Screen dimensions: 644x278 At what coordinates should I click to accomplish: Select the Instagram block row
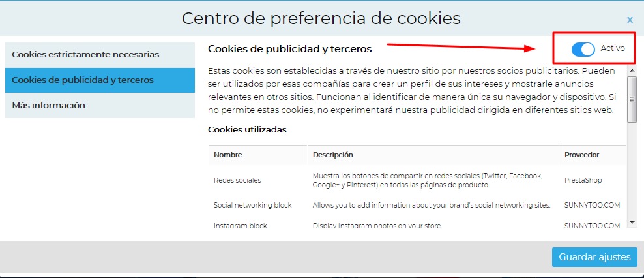(x=417, y=225)
